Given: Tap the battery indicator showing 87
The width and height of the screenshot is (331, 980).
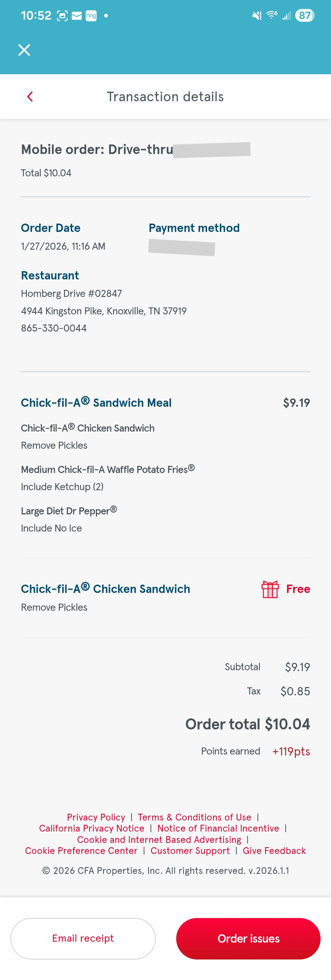Looking at the screenshot, I should pos(304,16).
